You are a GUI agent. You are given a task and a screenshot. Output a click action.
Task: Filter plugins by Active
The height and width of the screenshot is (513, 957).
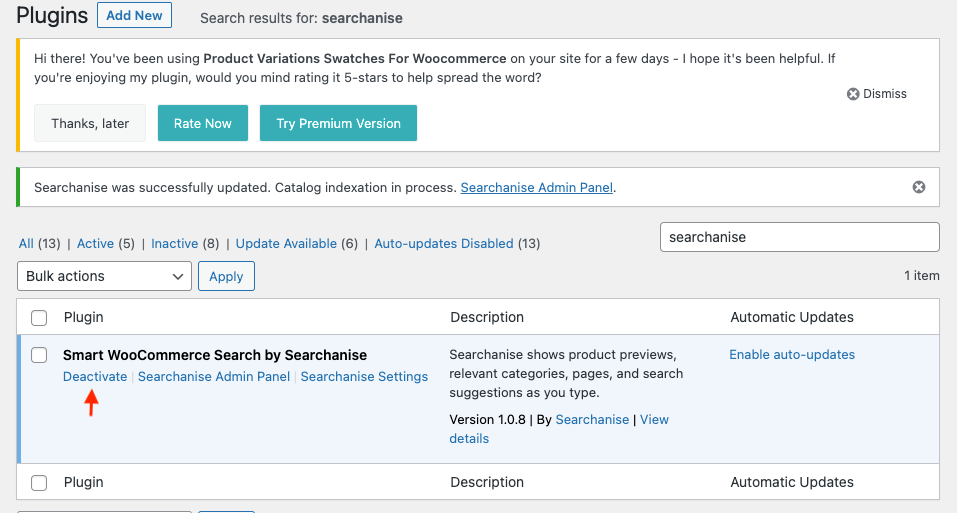(x=95, y=243)
